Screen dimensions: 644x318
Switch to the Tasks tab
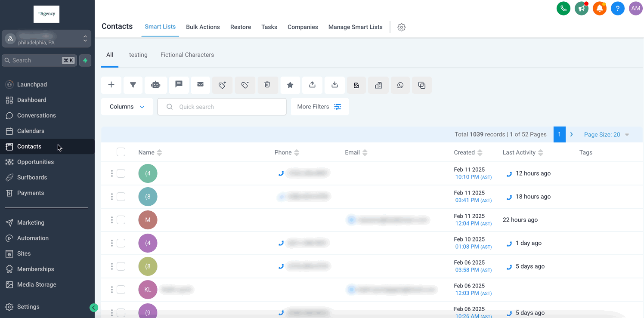(269, 27)
